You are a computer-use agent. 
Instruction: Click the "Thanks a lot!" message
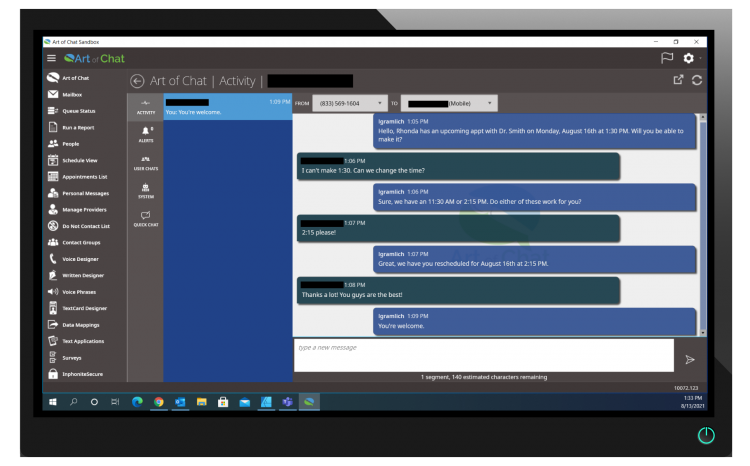coord(458,290)
